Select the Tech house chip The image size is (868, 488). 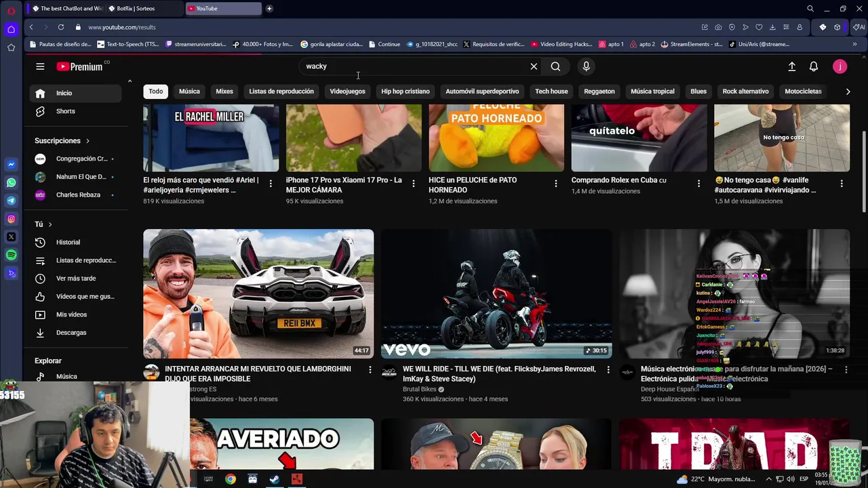click(551, 91)
